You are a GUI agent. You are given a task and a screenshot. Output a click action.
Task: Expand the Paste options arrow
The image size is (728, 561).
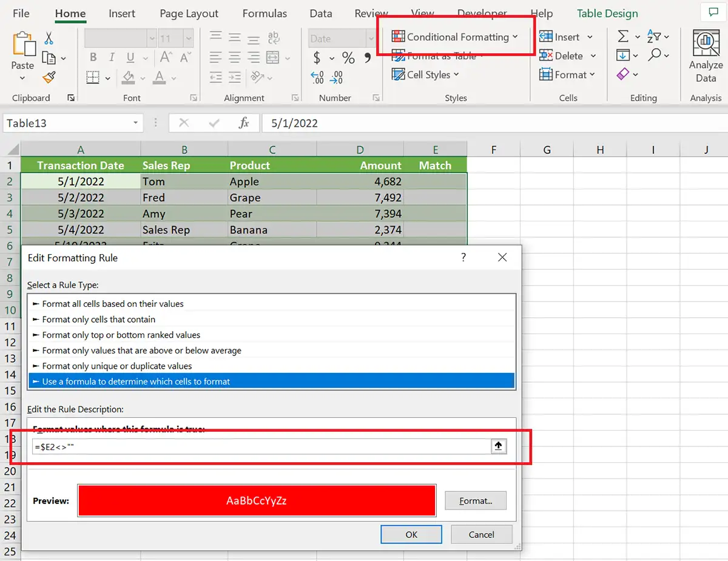point(22,78)
